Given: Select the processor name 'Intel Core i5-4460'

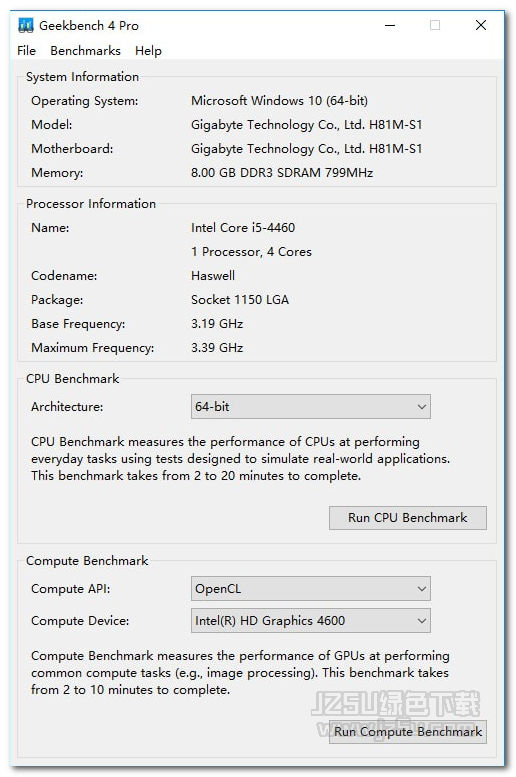Looking at the screenshot, I should (x=243, y=227).
